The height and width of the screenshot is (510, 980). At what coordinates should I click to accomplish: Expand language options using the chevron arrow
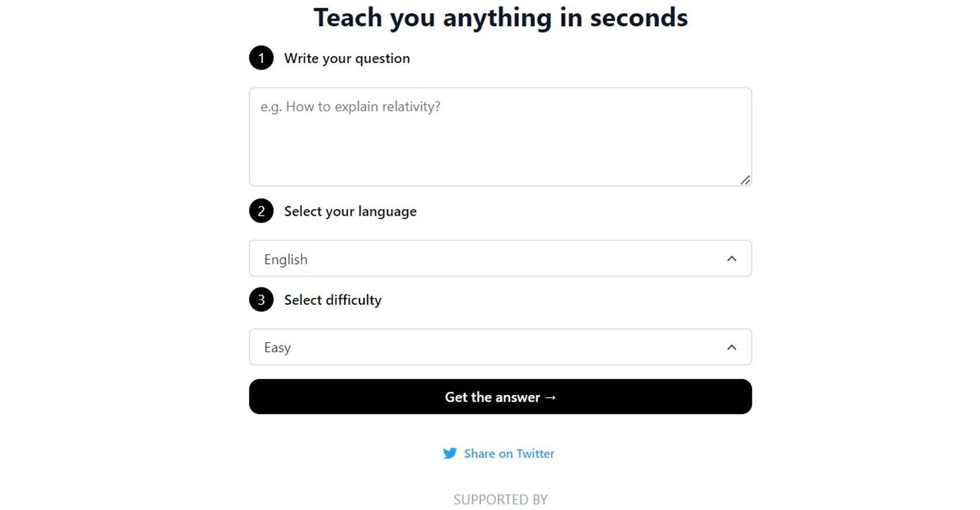(731, 259)
